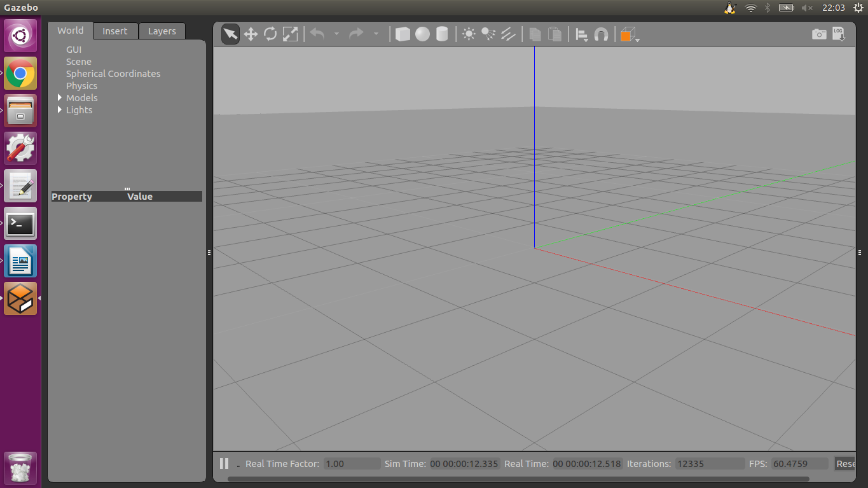Screen dimensions: 868x488
Task: Click the Lights label in tree
Action: click(79, 110)
